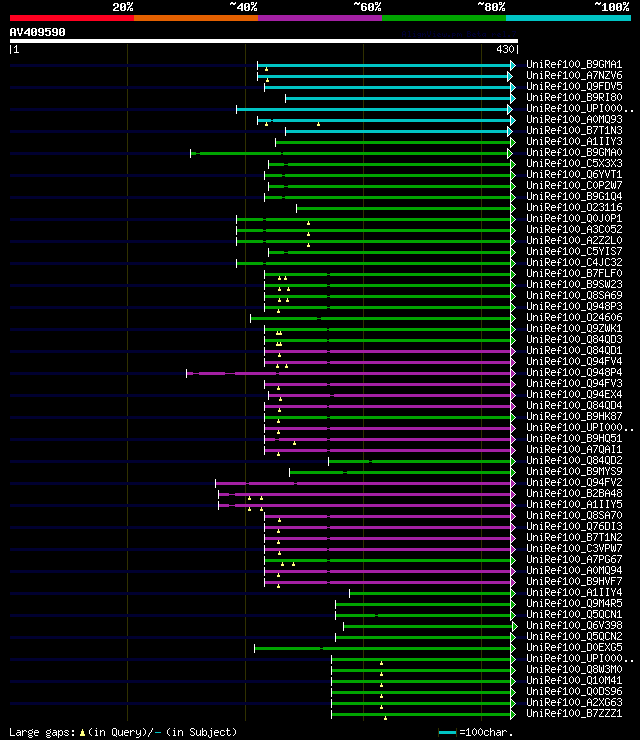Click the UniRef100_Q6YVT1 label

click(574, 175)
